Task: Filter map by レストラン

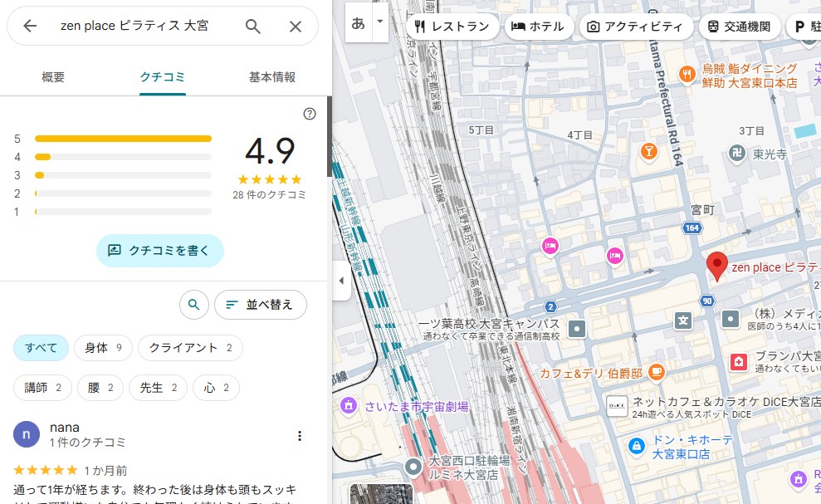Action: pos(453,27)
